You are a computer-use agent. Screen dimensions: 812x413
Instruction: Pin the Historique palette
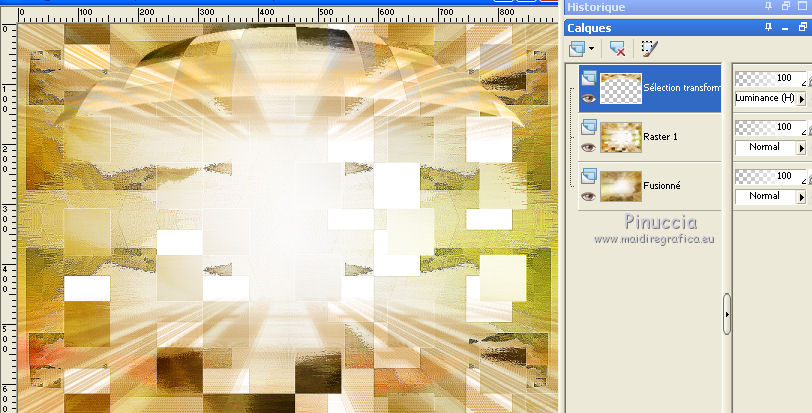click(768, 6)
